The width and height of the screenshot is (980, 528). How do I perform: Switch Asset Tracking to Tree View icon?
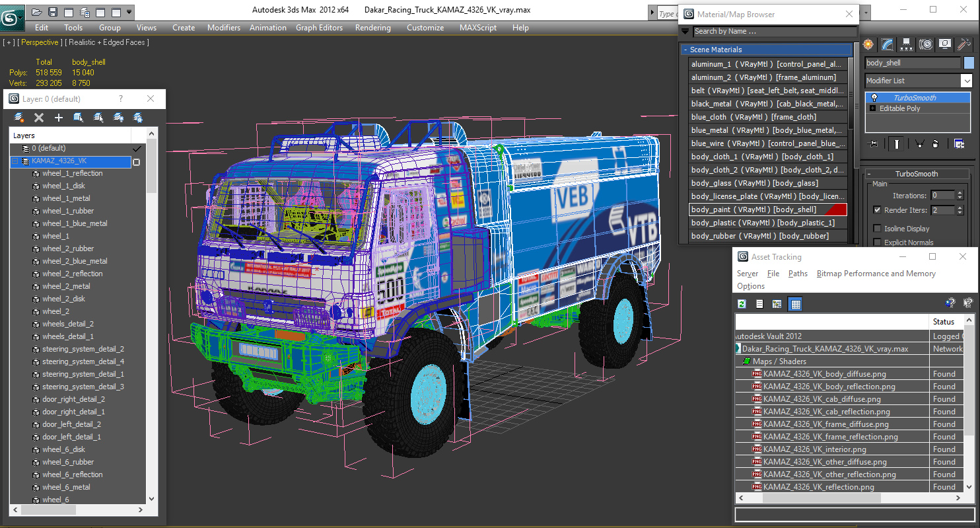(777, 303)
